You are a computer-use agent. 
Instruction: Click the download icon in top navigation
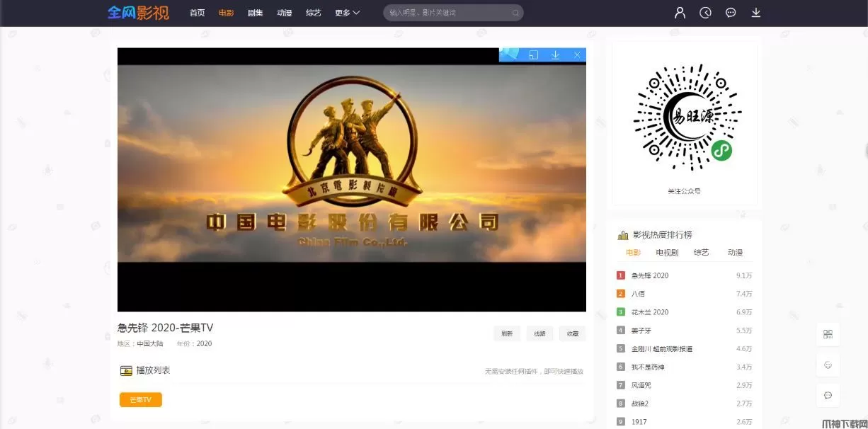click(755, 12)
